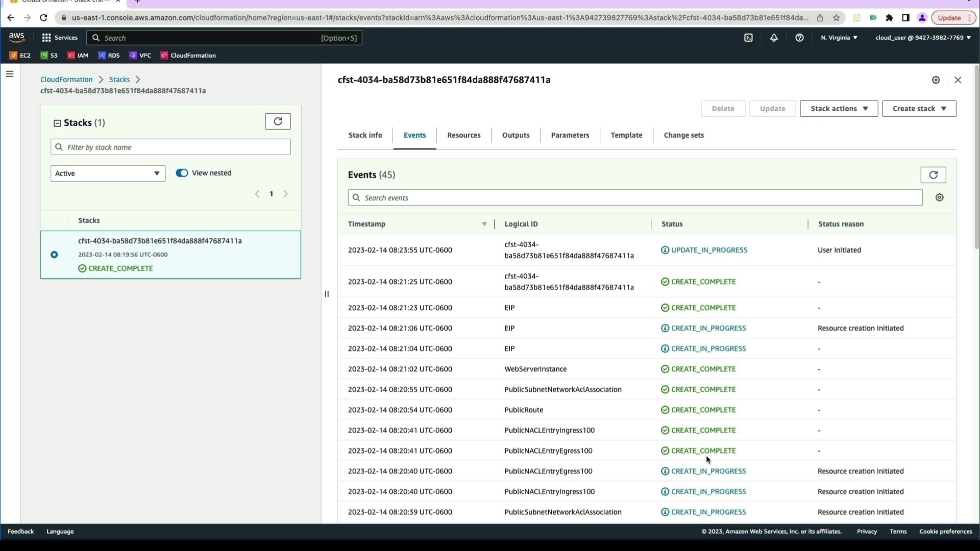The height and width of the screenshot is (551, 980).
Task: Toggle the View nested switch
Action: pos(182,173)
